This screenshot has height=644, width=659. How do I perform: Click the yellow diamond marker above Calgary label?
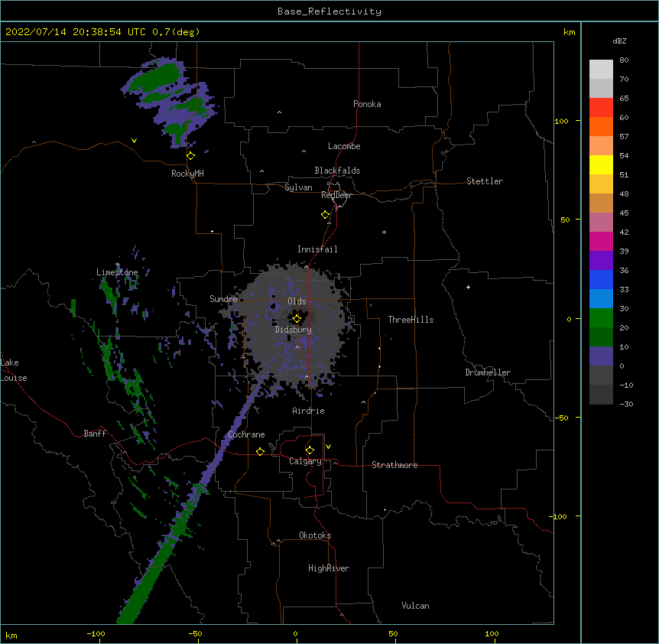tap(310, 450)
